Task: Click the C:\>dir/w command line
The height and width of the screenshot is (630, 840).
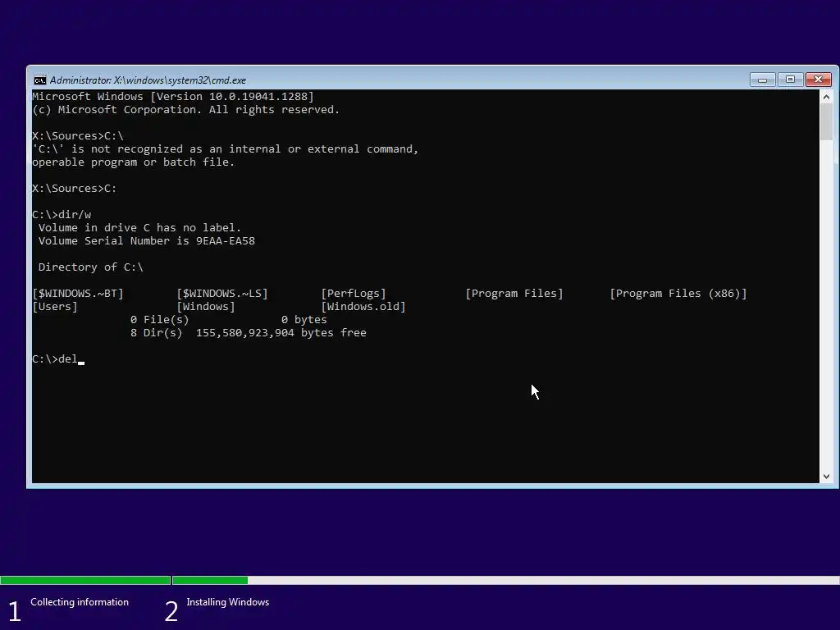Action: [62, 214]
